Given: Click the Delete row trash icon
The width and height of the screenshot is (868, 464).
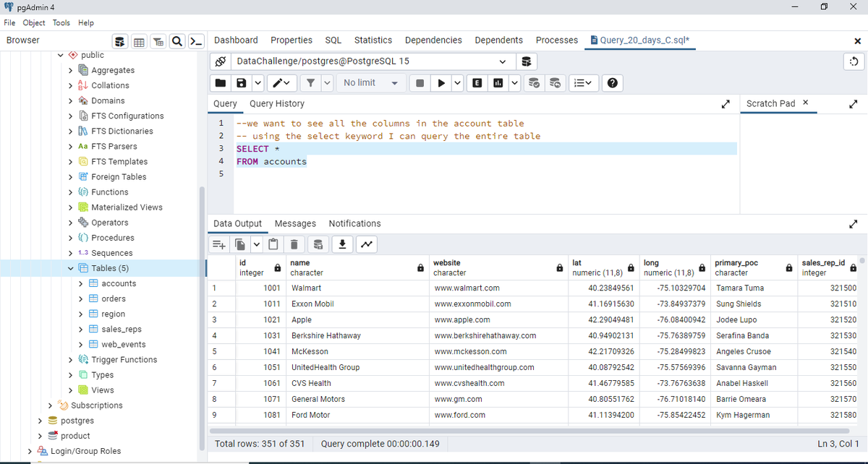Looking at the screenshot, I should tap(295, 245).
